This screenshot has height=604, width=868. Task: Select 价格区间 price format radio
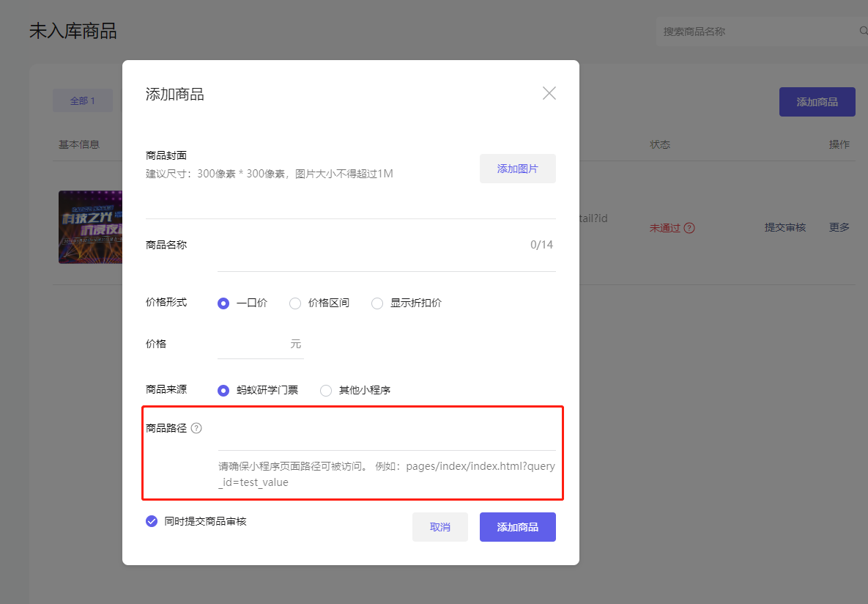pyautogui.click(x=295, y=303)
